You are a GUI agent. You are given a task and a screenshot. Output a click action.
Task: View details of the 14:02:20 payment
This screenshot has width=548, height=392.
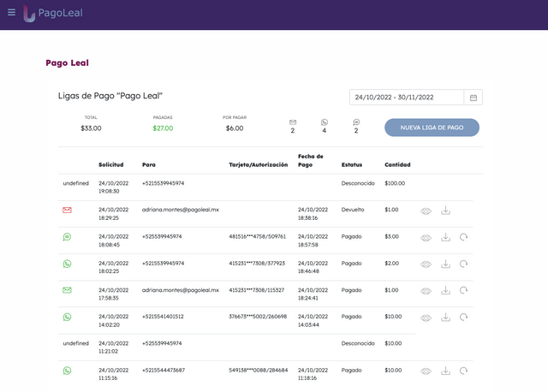pos(426,318)
